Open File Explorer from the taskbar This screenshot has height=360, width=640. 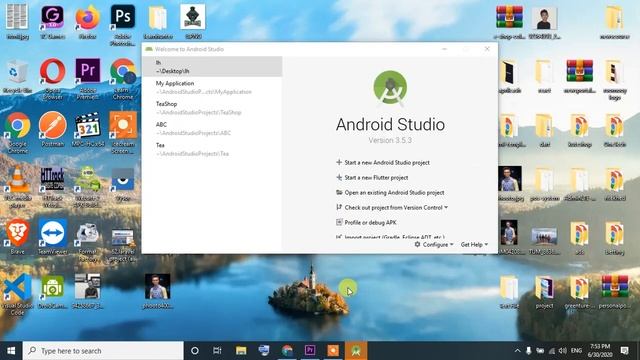pos(241,351)
